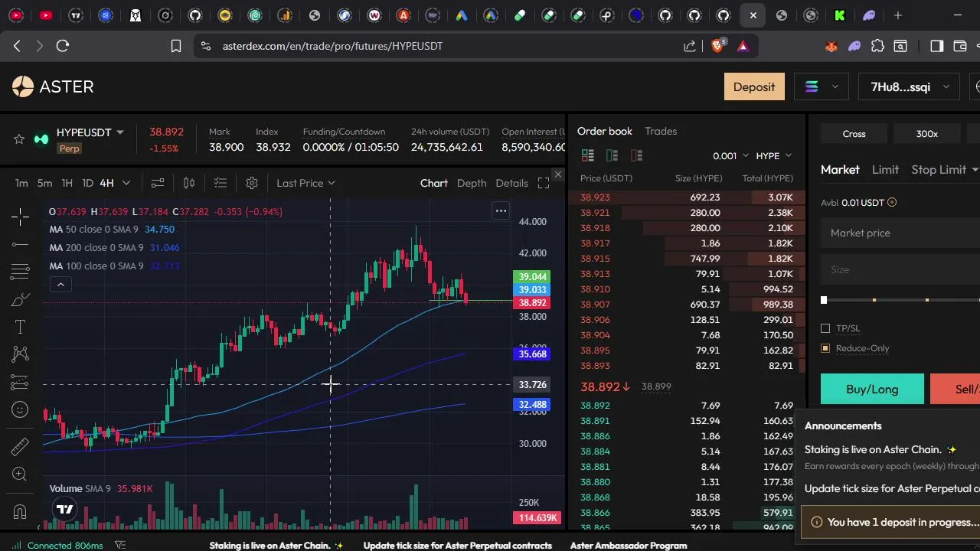This screenshot has height=551, width=980.
Task: Open the Fibonacci retracement tool
Action: click(x=21, y=272)
